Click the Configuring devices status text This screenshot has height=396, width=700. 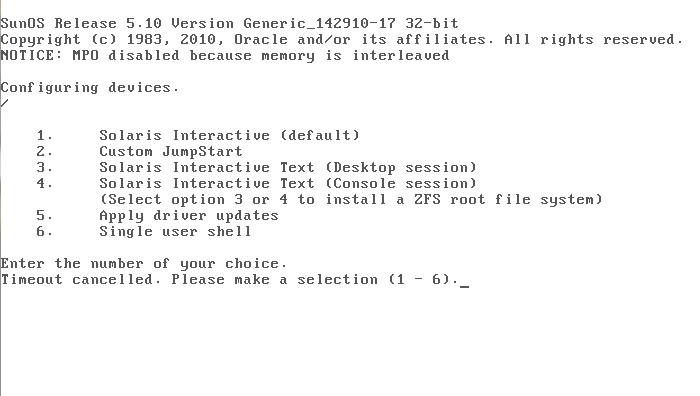90,88
